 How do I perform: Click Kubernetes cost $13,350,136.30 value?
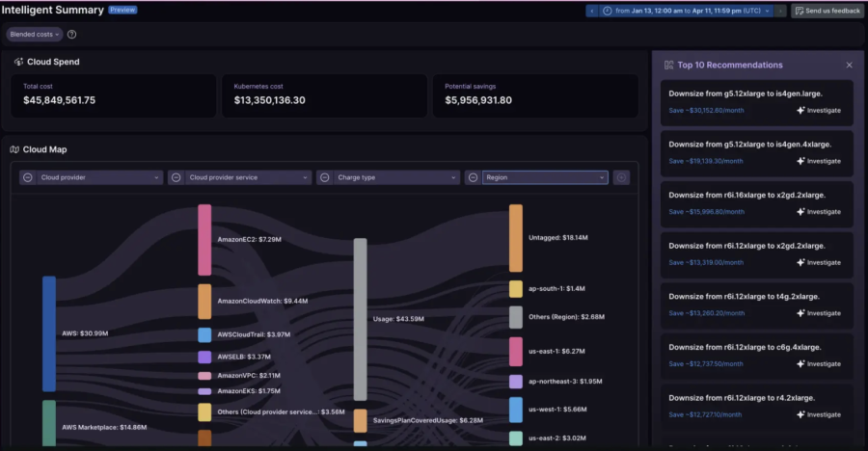pyautogui.click(x=270, y=100)
